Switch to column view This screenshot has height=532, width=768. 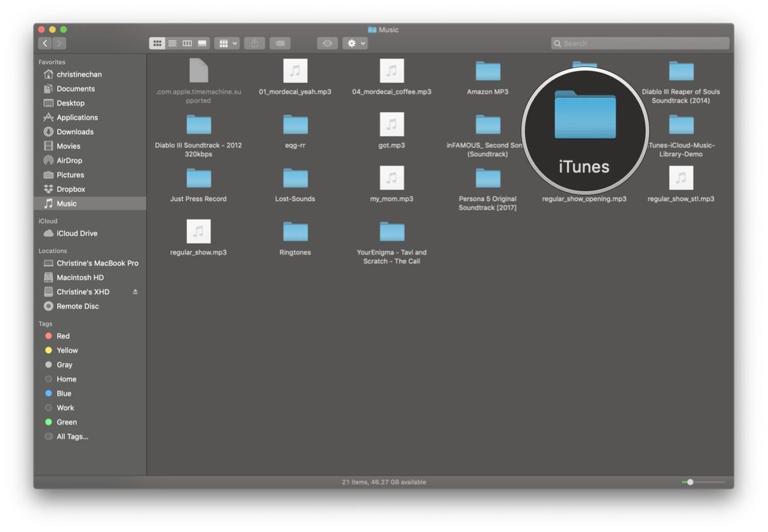pyautogui.click(x=187, y=43)
